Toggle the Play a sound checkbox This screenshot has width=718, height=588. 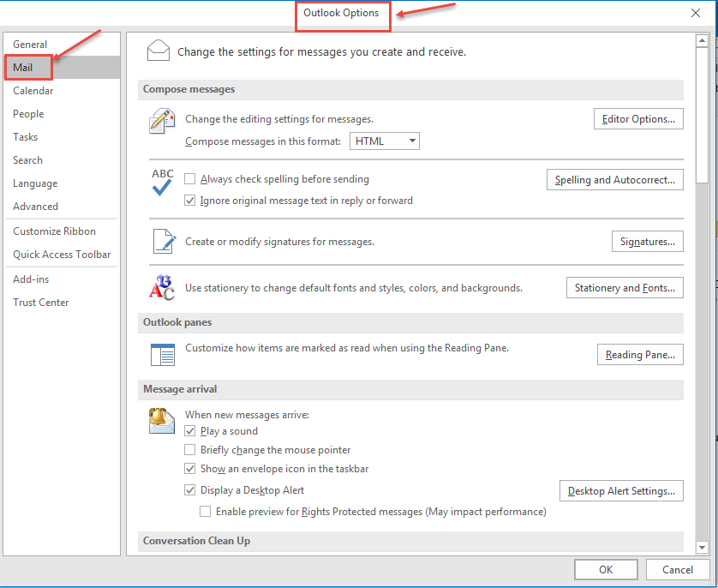(190, 431)
